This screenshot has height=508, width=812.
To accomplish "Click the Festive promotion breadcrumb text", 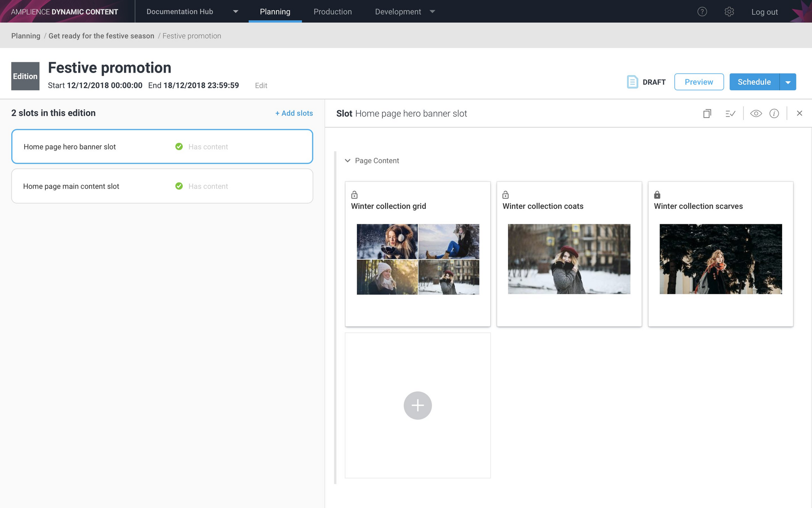I will [192, 36].
